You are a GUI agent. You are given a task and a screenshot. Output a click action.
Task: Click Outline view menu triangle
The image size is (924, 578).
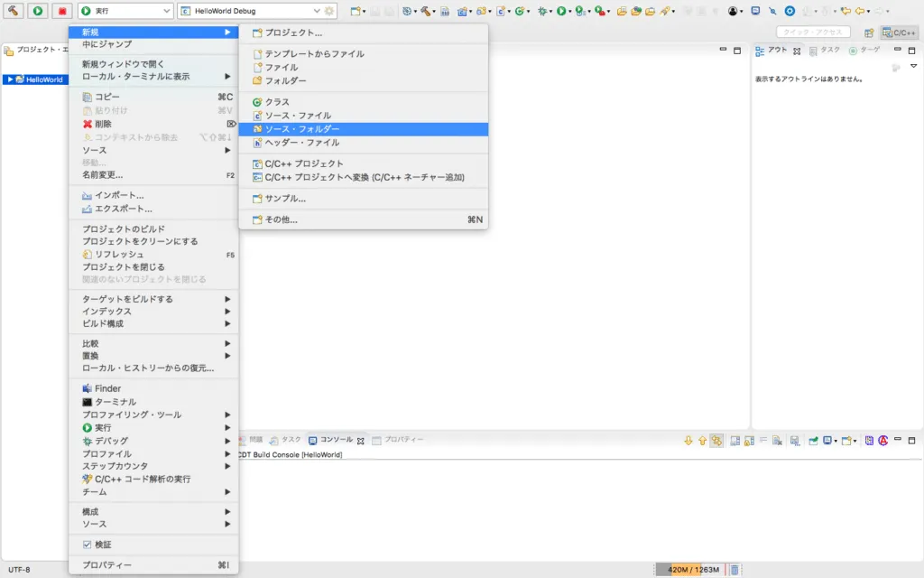coord(913,66)
